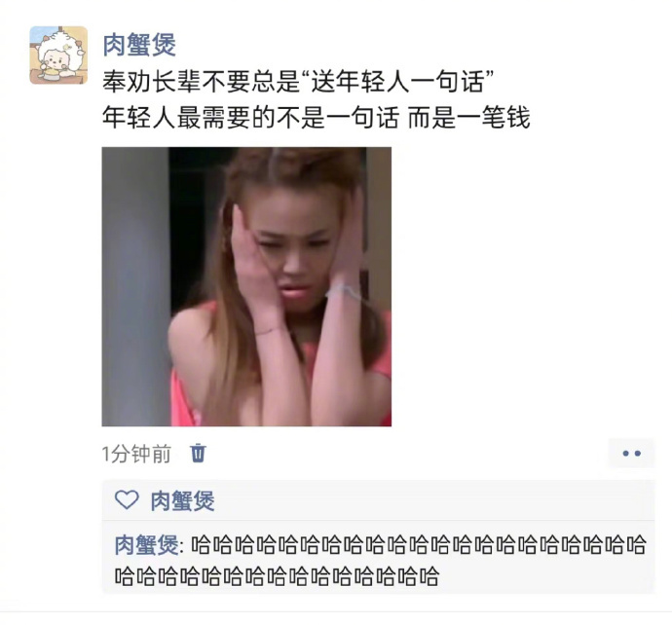Open poster name 肉蟹煲 at the top
This screenshot has height=625, width=672.
coord(139,45)
